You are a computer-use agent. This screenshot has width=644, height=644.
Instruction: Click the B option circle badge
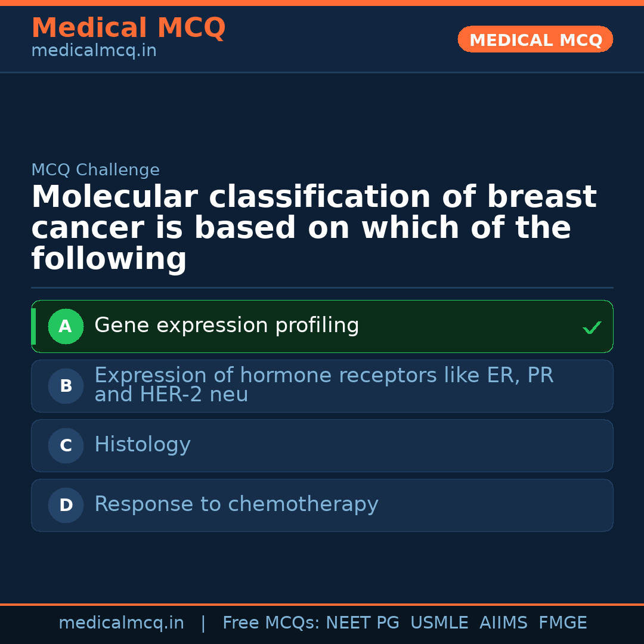coord(66,386)
